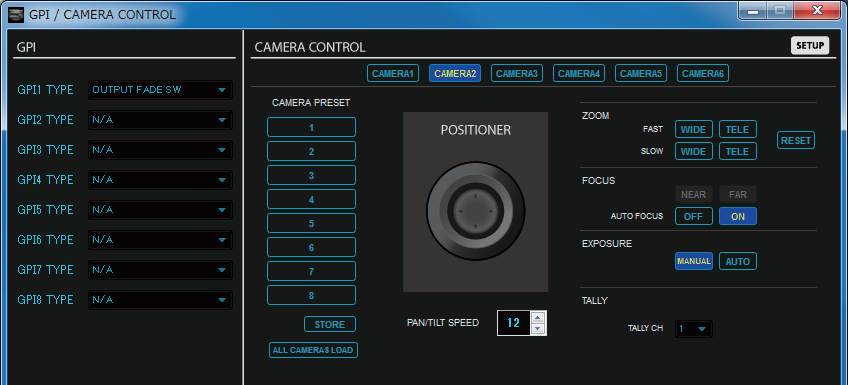Minimize the GPI / Camera Control window
Image resolution: width=848 pixels, height=385 pixels.
point(753,10)
